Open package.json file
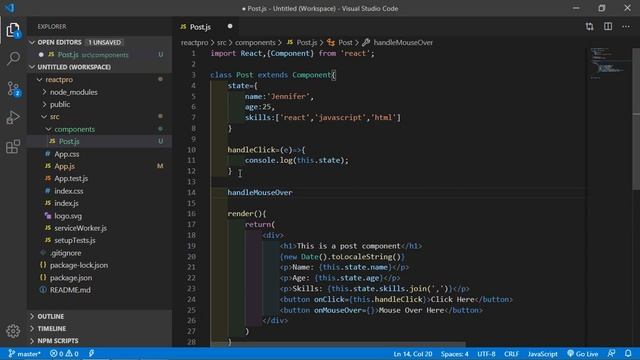The image size is (640, 360). pos(100,278)
